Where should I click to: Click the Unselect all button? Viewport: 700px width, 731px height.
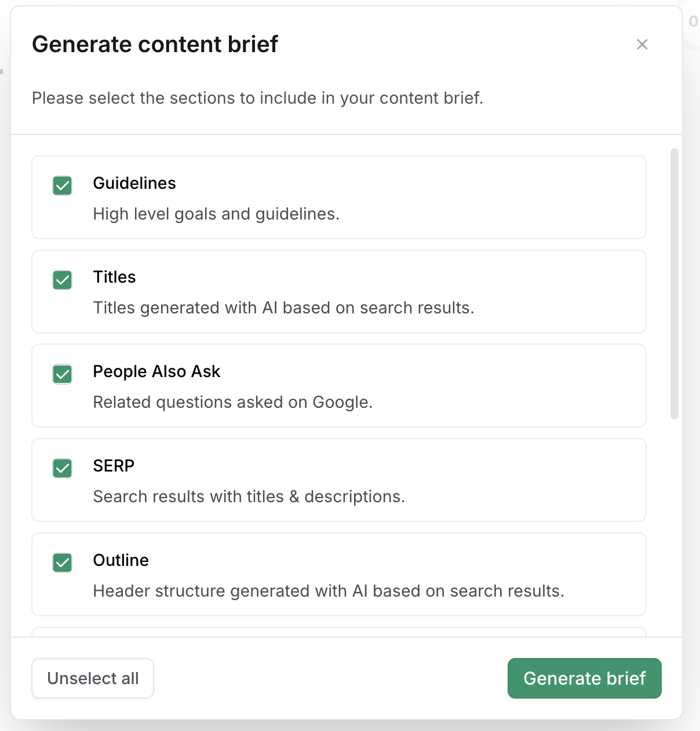(93, 678)
